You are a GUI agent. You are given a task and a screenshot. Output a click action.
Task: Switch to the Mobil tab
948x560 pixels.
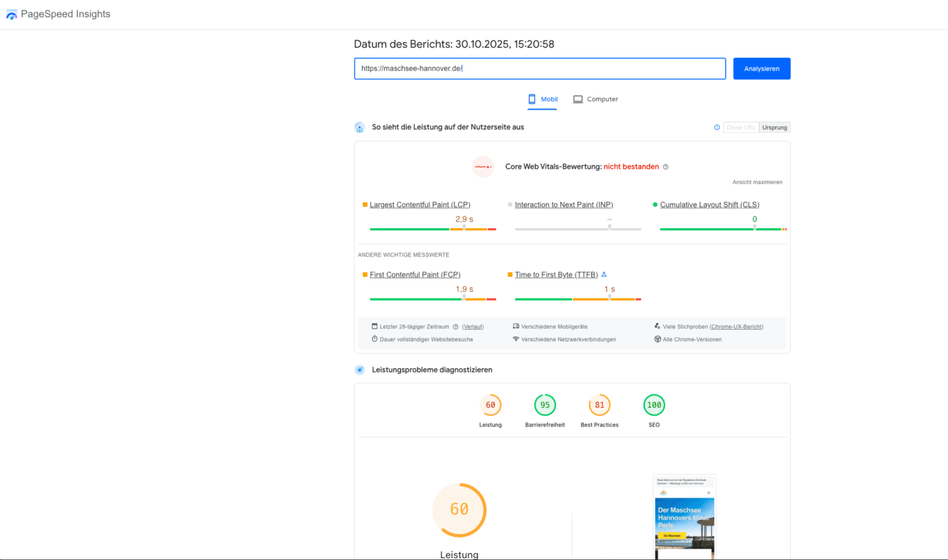[543, 99]
